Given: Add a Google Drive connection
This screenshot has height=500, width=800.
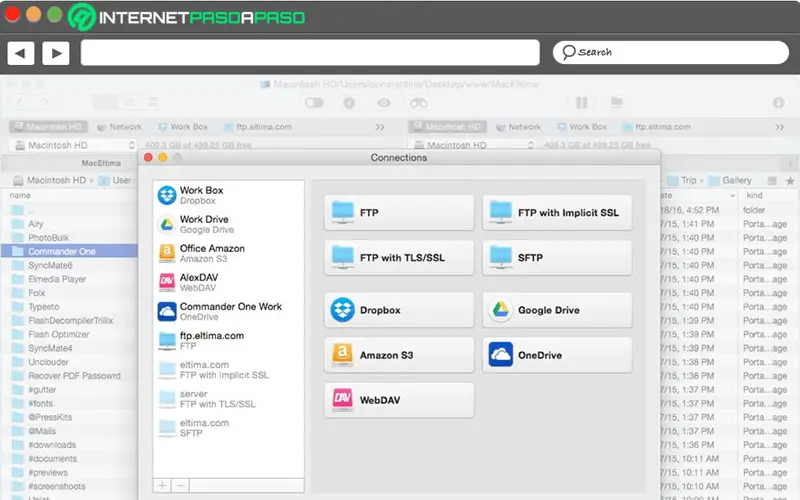Looking at the screenshot, I should 557,310.
